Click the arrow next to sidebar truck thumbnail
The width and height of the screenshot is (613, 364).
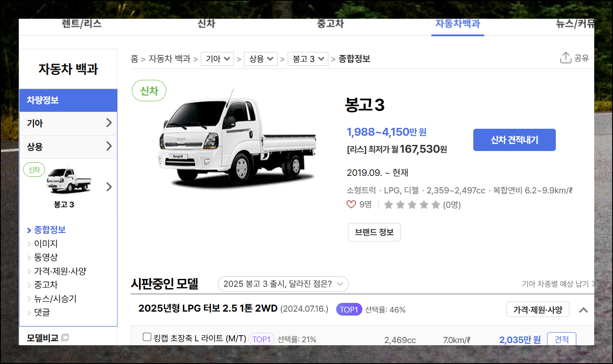point(109,187)
